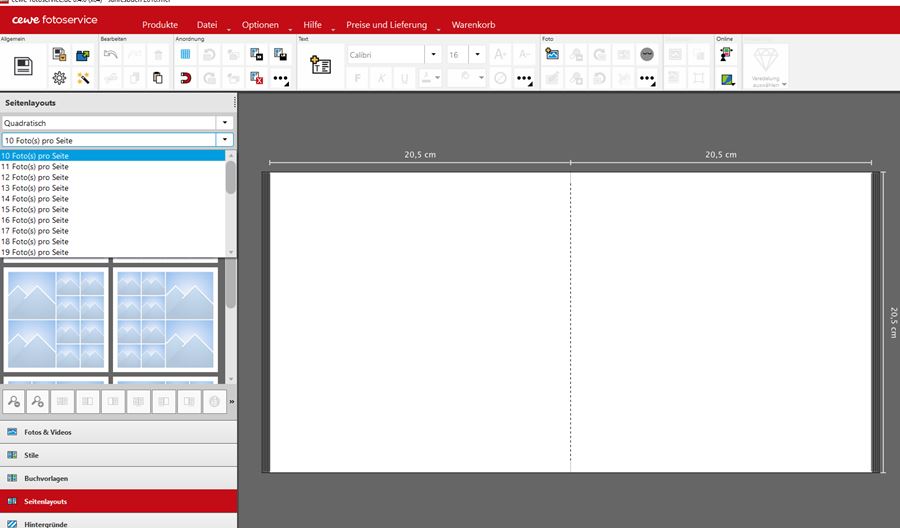Insert a new text box
Screen dimensions: 900x528
pos(320,66)
